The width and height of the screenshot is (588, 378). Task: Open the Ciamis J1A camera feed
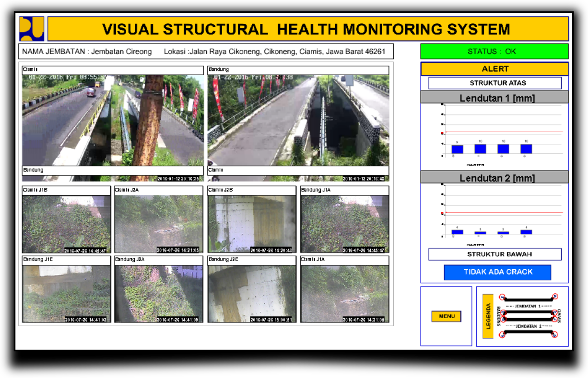pos(344,289)
